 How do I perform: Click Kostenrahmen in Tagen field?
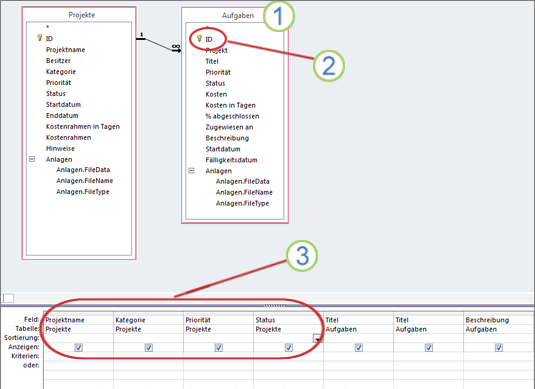83,127
